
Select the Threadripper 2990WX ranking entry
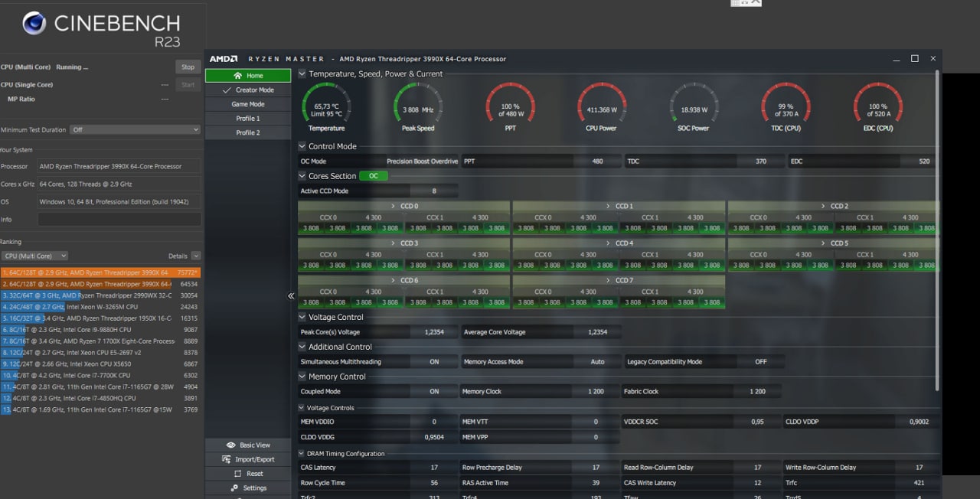(100, 295)
